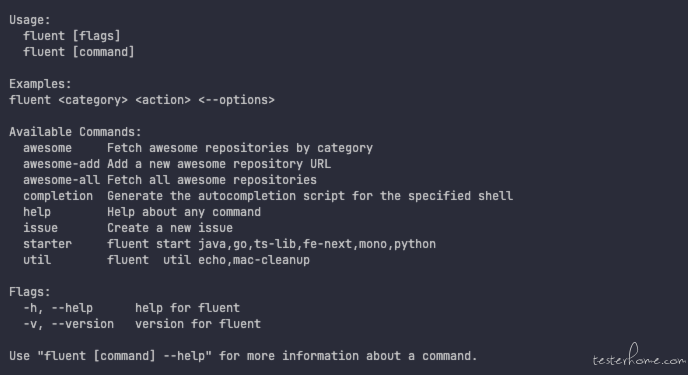Click the '-h, --help' flag text
688x375 pixels.
point(58,308)
